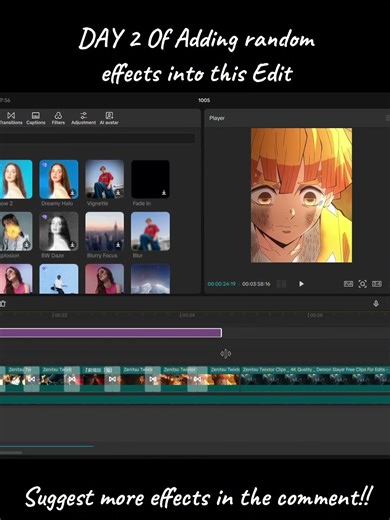The height and width of the screenshot is (520, 390).
Task: Switch to the Filters tab
Action: 58,118
